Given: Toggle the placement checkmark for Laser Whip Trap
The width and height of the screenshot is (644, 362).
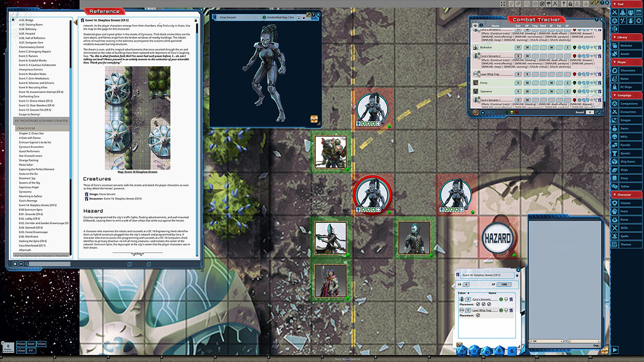Looking at the screenshot, I should [478, 315].
